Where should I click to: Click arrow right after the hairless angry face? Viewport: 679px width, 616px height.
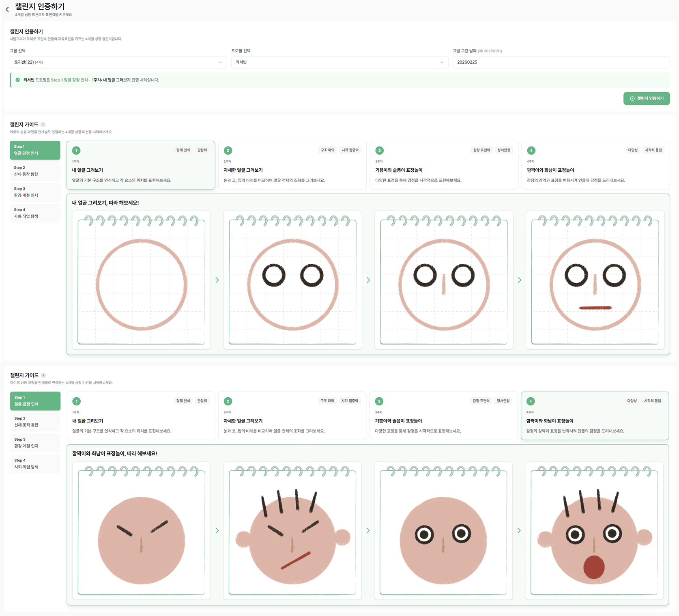(x=217, y=530)
